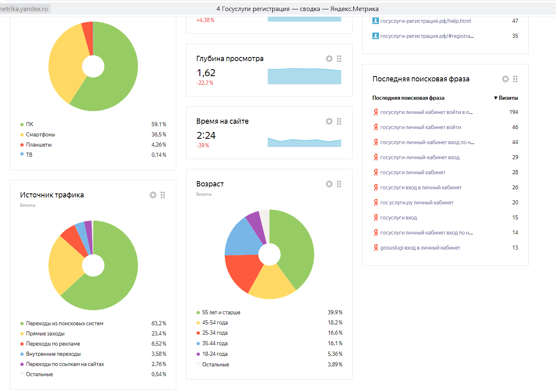556x392 pixels.
Task: Open settings gear of Глубина просмотра widget
Action: [x=329, y=59]
